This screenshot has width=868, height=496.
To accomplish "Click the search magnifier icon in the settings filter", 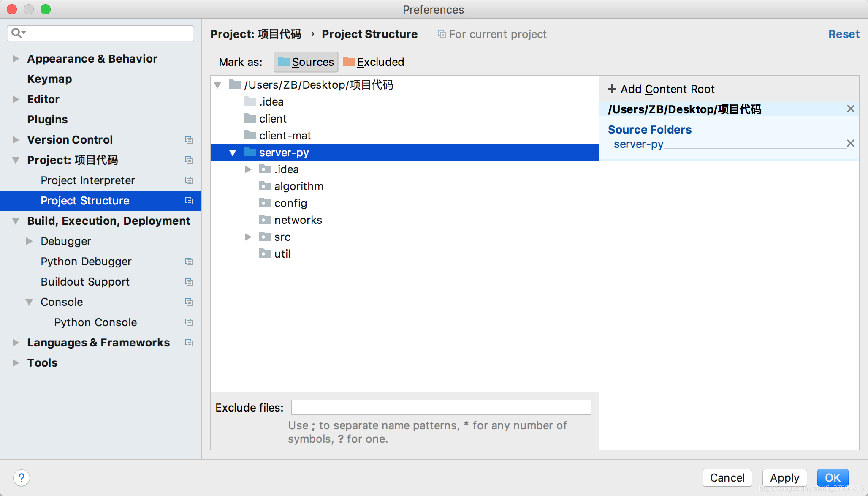I will (x=17, y=33).
